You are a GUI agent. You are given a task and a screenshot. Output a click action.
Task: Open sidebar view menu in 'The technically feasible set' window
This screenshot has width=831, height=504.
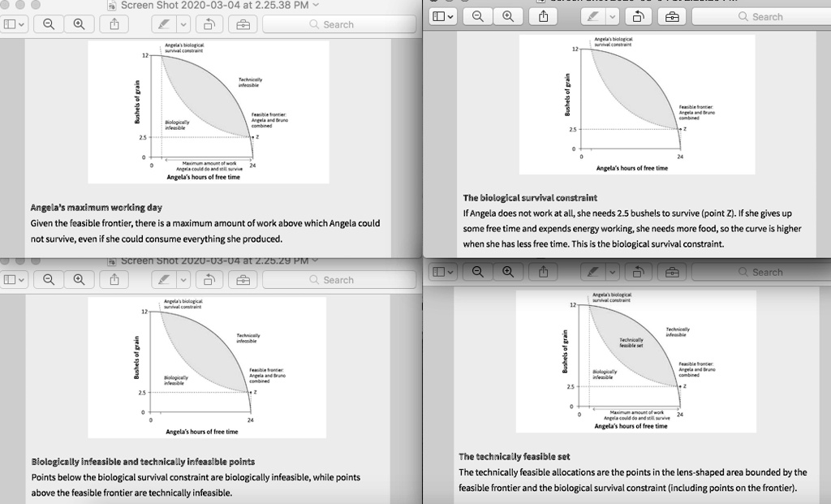[x=443, y=272]
